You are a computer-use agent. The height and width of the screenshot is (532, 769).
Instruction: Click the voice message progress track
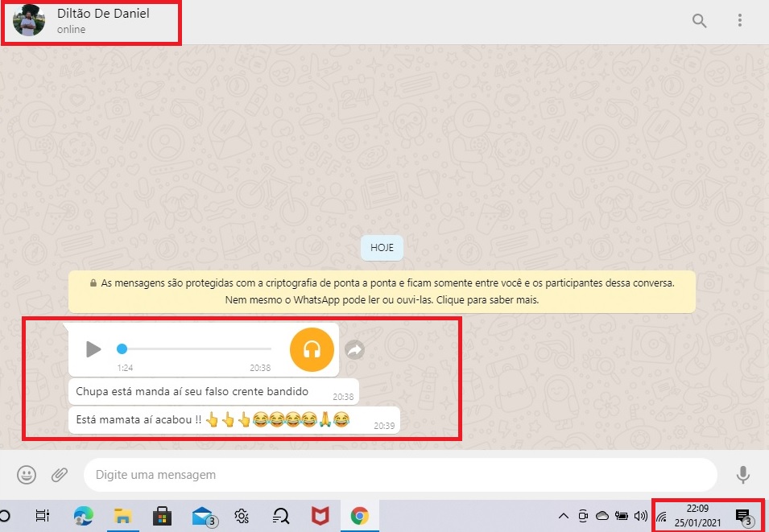point(194,348)
